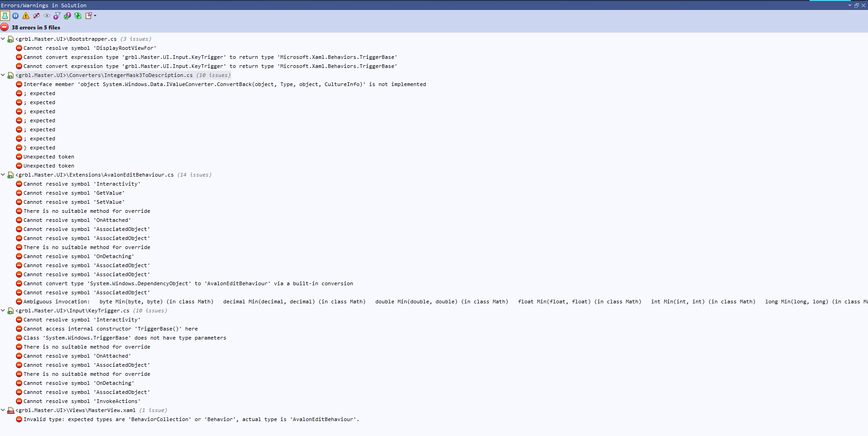Click the float/restore panel icon
The image size is (868, 436).
pyautogui.click(x=856, y=5)
